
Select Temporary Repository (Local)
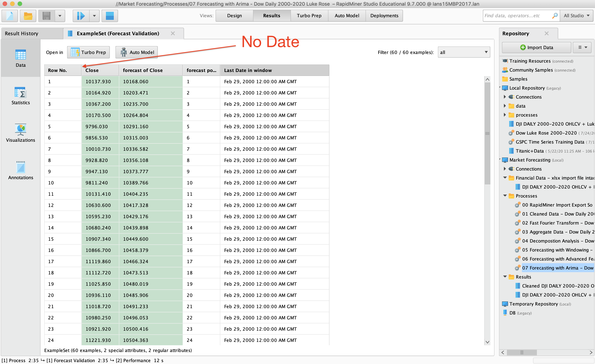pos(536,304)
